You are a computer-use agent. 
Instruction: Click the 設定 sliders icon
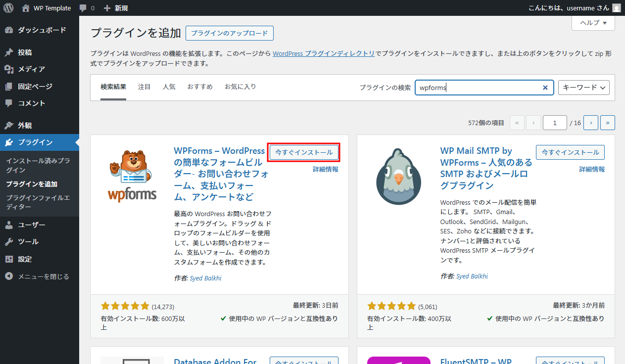pyautogui.click(x=9, y=259)
